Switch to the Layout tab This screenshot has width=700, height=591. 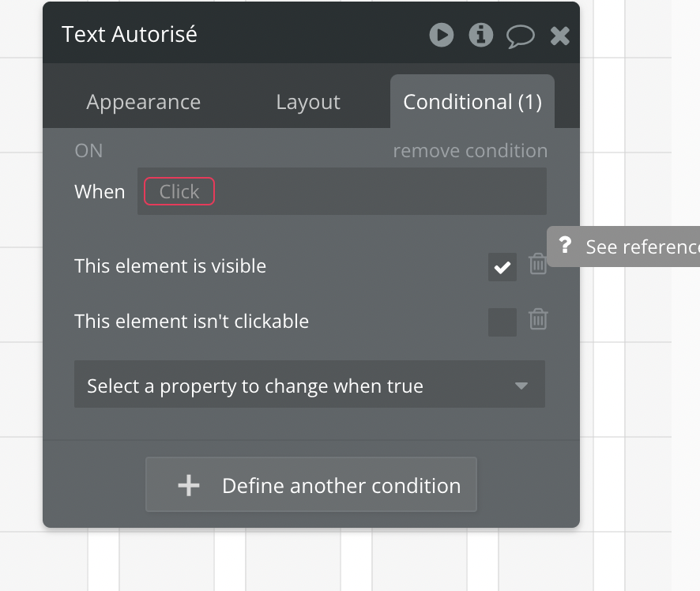click(x=308, y=102)
